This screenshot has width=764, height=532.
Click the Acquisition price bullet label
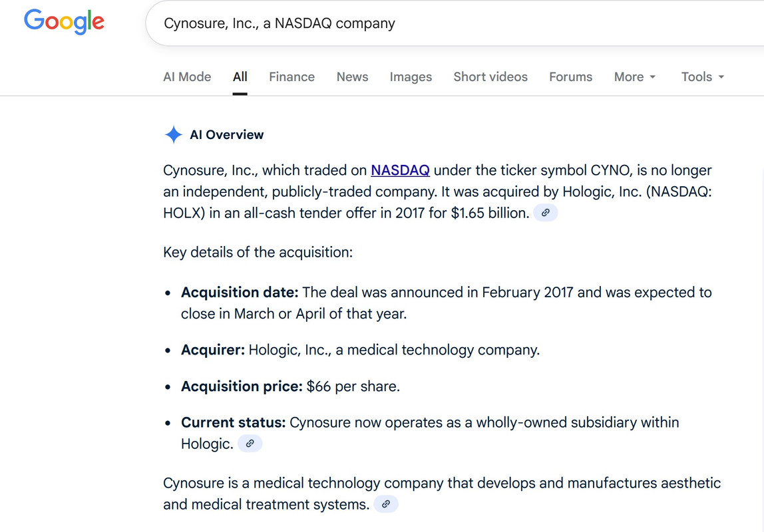pyautogui.click(x=242, y=386)
